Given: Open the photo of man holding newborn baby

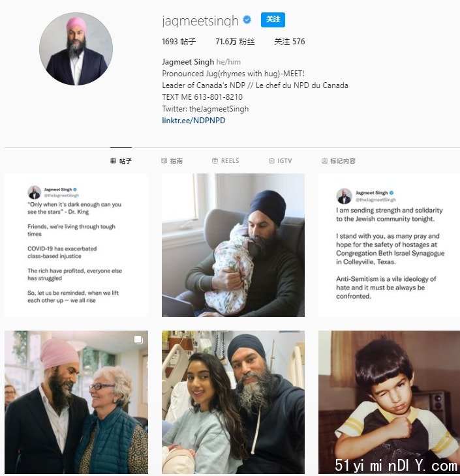Looking at the screenshot, I should (x=233, y=245).
